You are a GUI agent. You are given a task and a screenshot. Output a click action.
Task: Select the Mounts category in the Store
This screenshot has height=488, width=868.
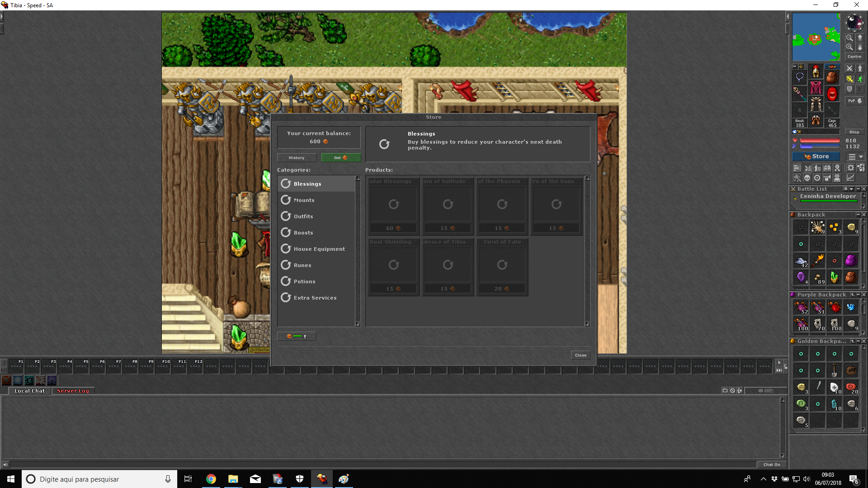[x=304, y=200]
